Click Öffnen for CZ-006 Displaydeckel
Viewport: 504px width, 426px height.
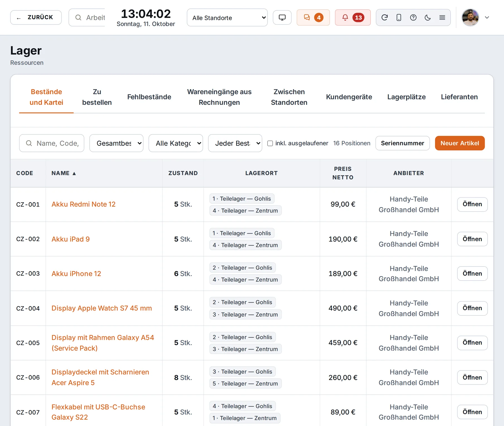pos(472,378)
